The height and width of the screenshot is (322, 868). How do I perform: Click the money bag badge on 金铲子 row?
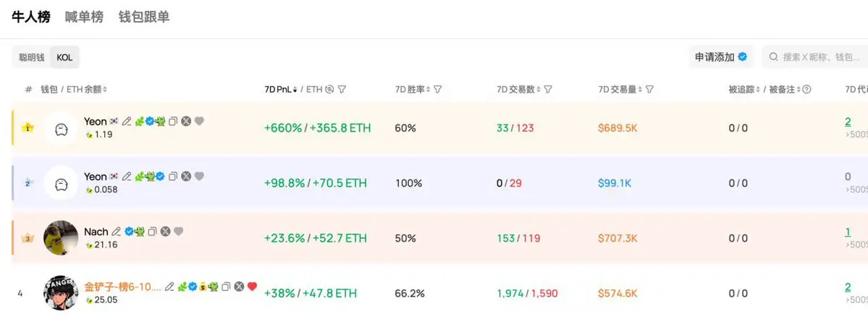click(203, 287)
